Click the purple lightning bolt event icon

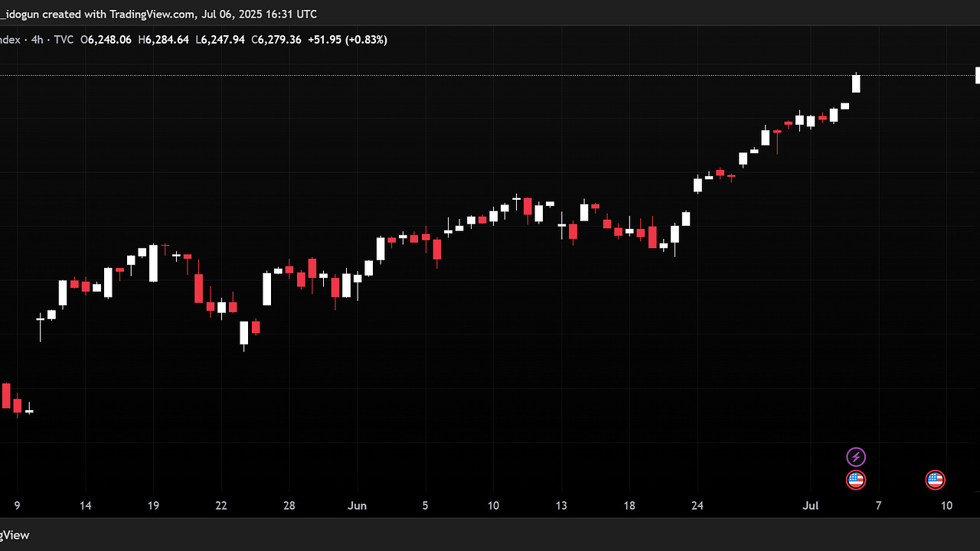point(856,458)
